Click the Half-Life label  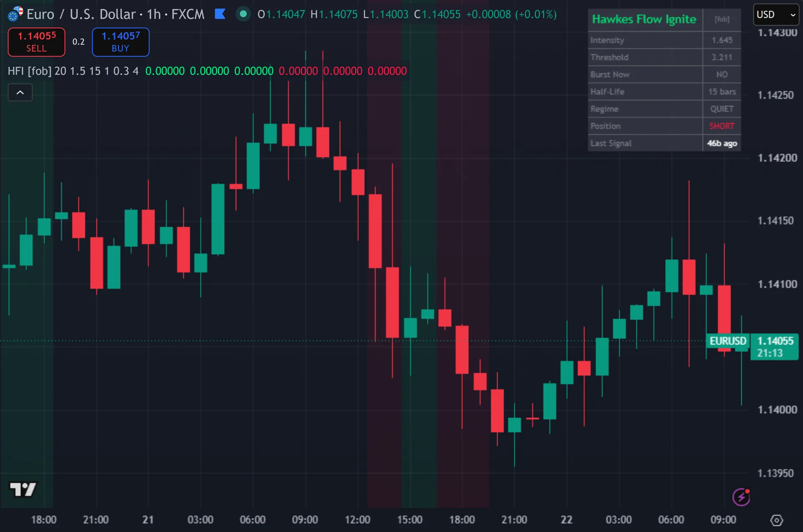tap(607, 92)
